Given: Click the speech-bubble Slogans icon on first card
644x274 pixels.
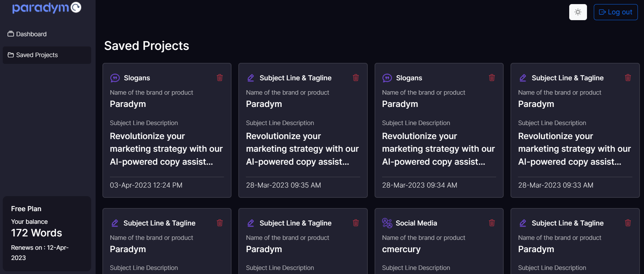Looking at the screenshot, I should point(115,78).
